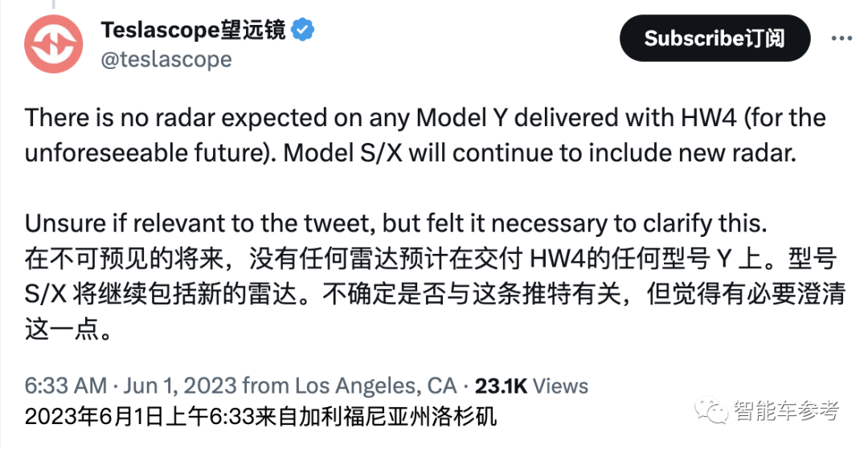Select the Jun 1, 2023 date
Viewport: 868px width, 449px height.
click(x=180, y=386)
